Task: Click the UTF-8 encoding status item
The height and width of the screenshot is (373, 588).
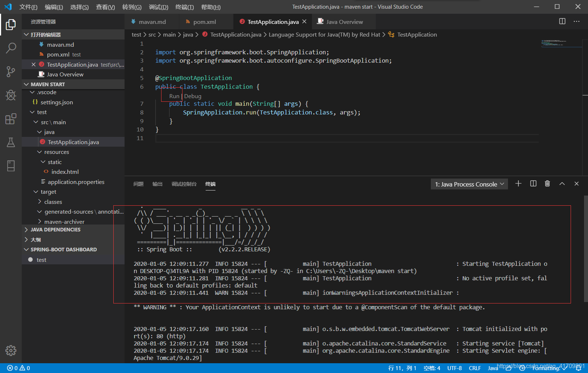Action: tap(454, 368)
